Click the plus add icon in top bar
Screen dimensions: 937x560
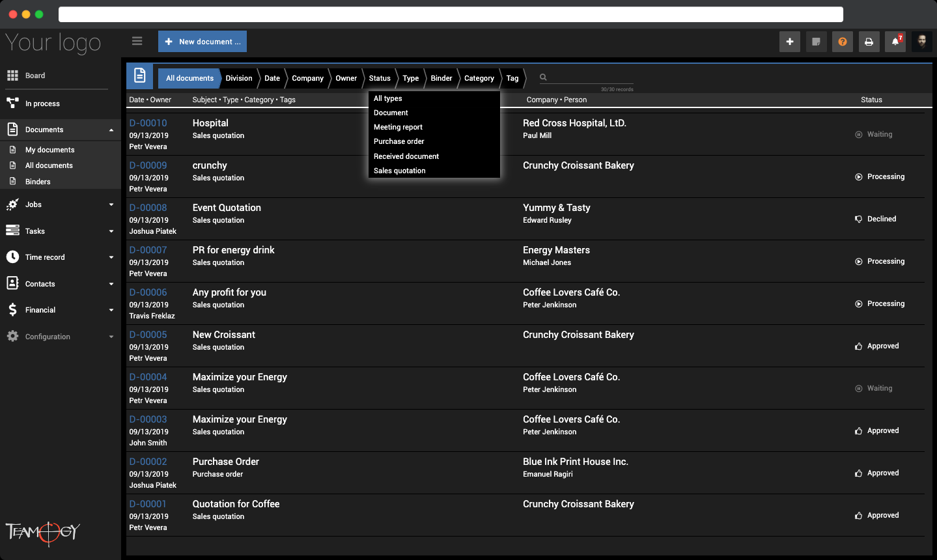click(x=790, y=42)
